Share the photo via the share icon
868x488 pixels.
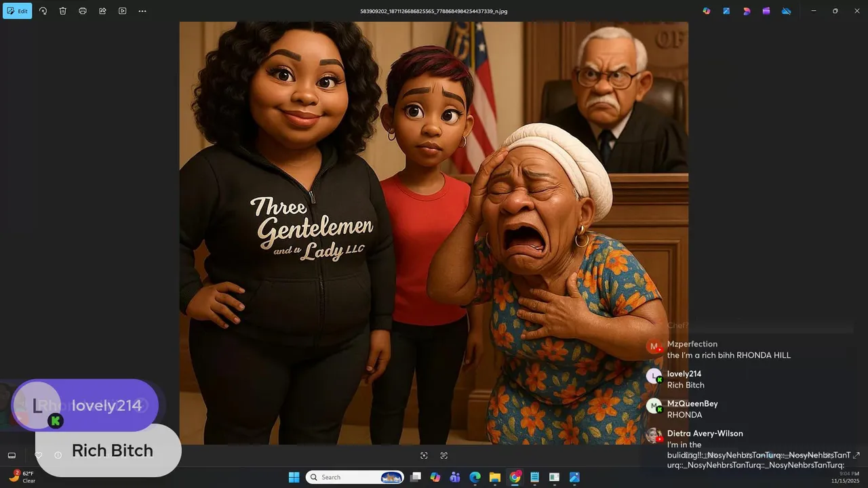[102, 11]
